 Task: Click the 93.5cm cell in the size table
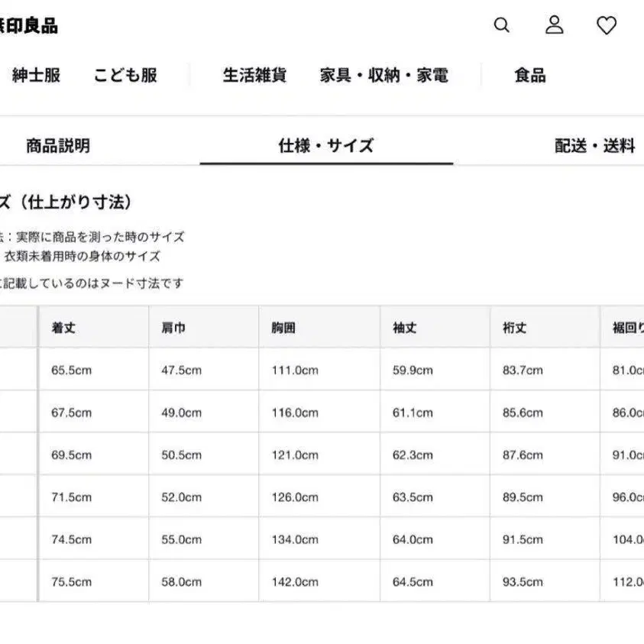point(523,581)
